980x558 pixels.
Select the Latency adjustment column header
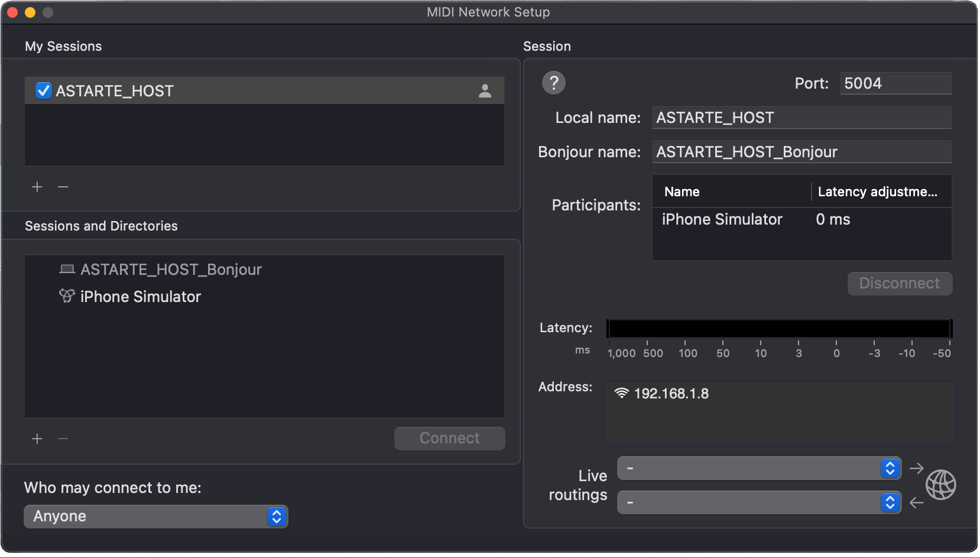[880, 191]
